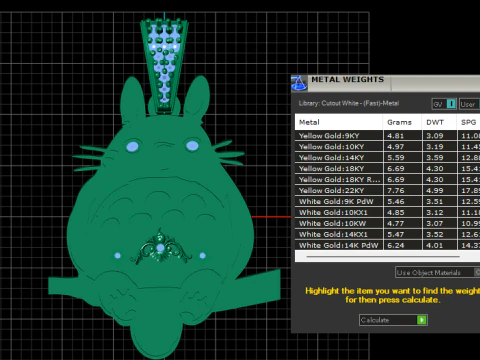
Task: Click the 5.46 grams cell
Action: tap(402, 202)
